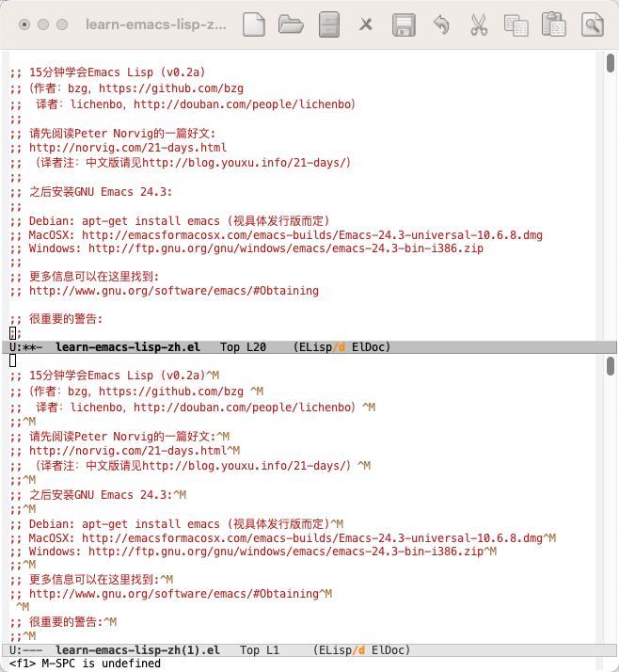The image size is (619, 672).
Task: Click the upper pane's vertical scrollbar thumb
Action: 611,64
